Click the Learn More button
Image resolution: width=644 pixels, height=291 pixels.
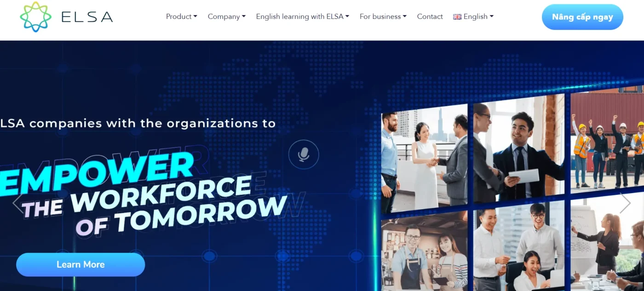tap(80, 264)
